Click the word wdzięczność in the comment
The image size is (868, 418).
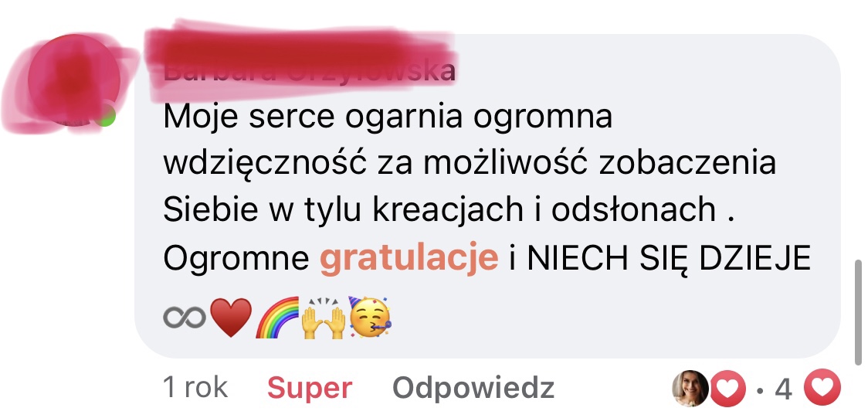click(265, 164)
